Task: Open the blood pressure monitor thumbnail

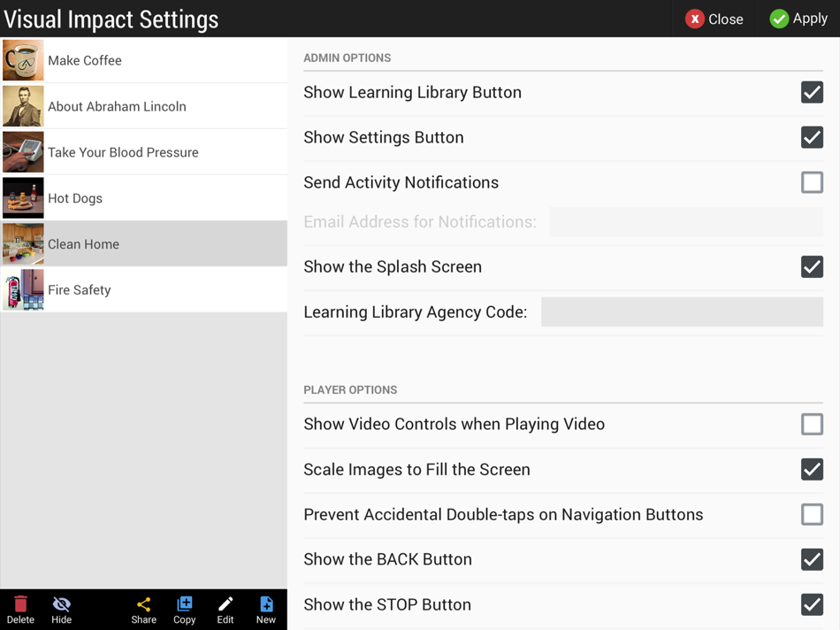Action: click(23, 152)
